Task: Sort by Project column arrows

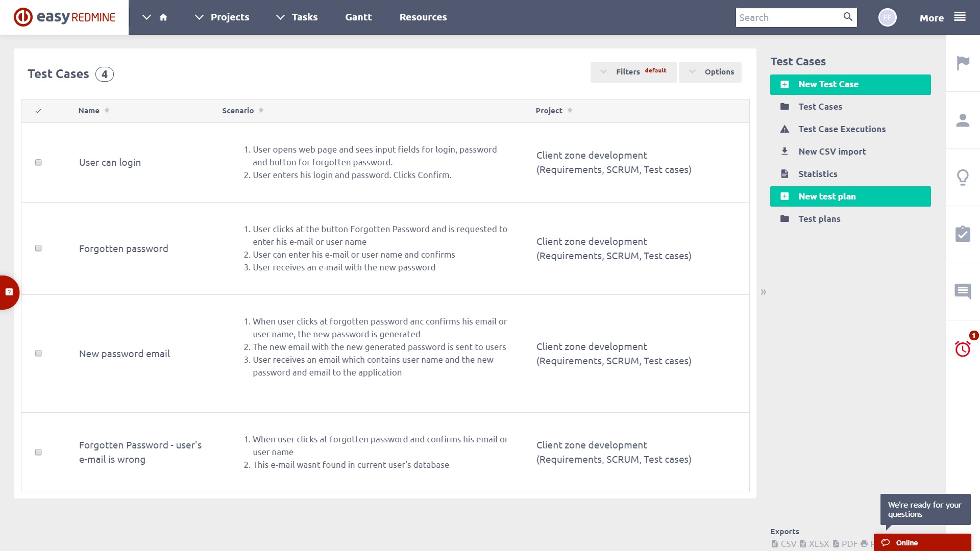Action: pos(570,110)
